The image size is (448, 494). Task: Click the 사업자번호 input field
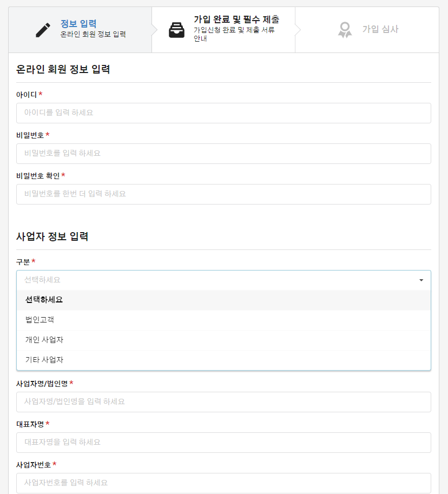[223, 483]
